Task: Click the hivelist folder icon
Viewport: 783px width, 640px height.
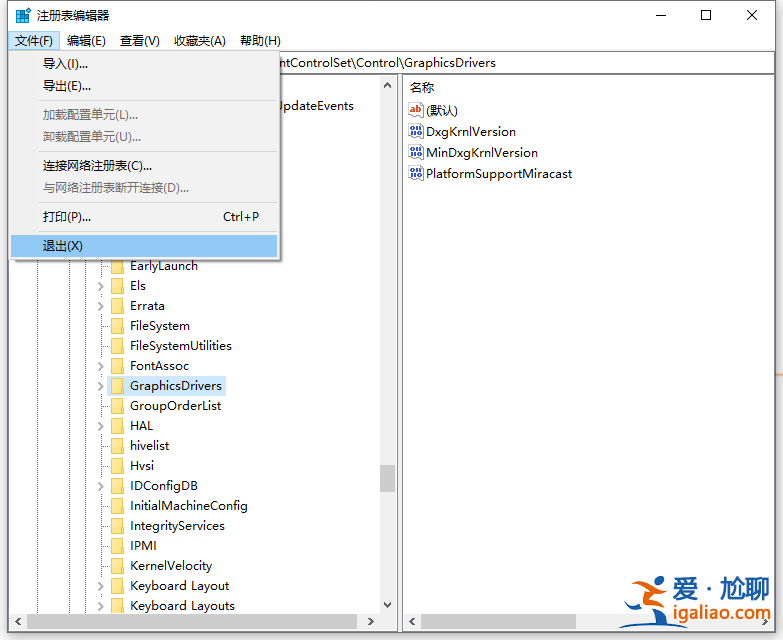Action: pos(117,446)
